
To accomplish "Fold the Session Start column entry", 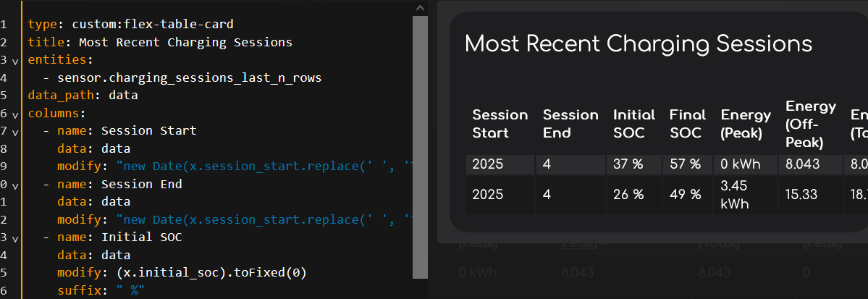I will (15, 132).
